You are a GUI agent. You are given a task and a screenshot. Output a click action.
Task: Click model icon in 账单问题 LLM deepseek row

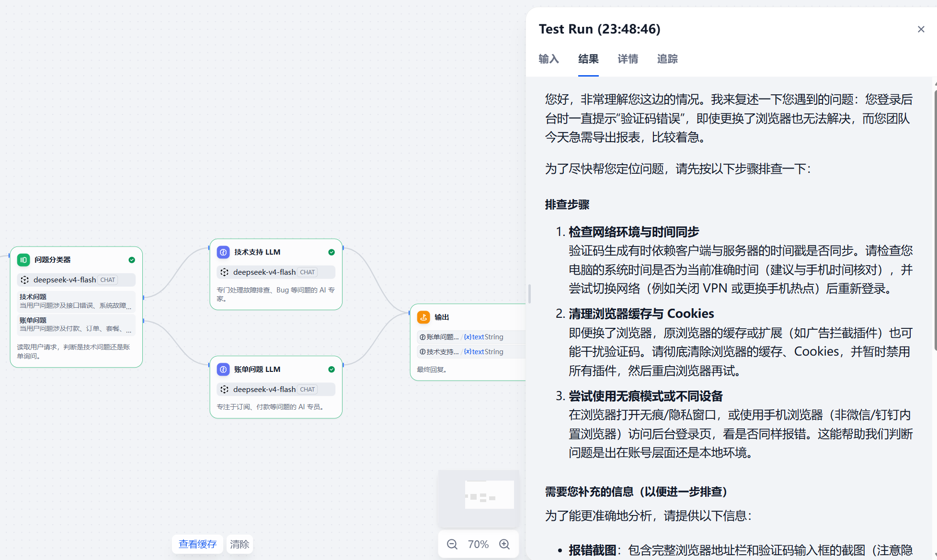coord(224,390)
